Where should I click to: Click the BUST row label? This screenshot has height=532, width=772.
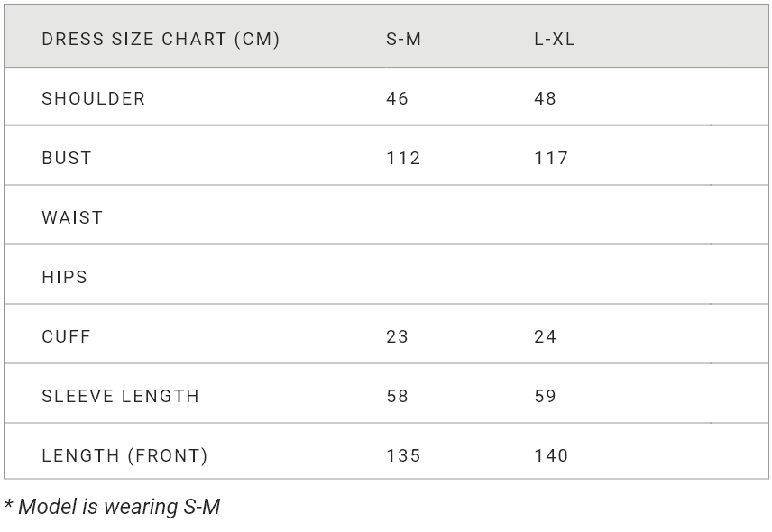[67, 158]
